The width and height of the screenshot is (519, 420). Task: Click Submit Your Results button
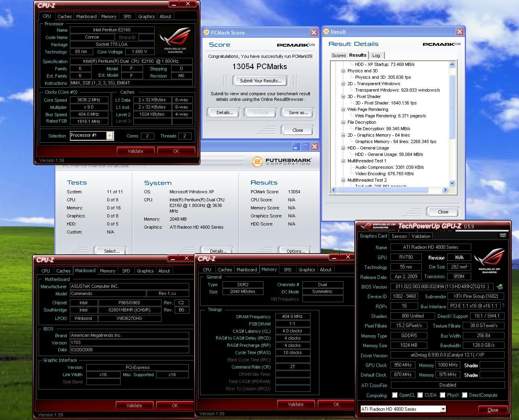[x=260, y=81]
